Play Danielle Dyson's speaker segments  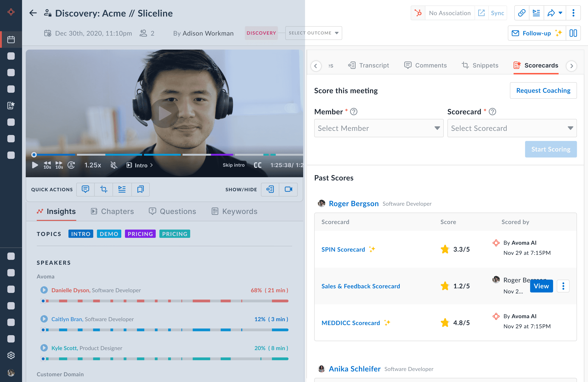44,290
